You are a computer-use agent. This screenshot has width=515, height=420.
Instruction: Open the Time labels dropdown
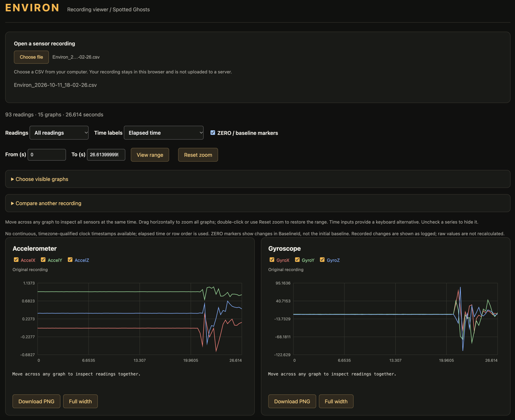164,133
